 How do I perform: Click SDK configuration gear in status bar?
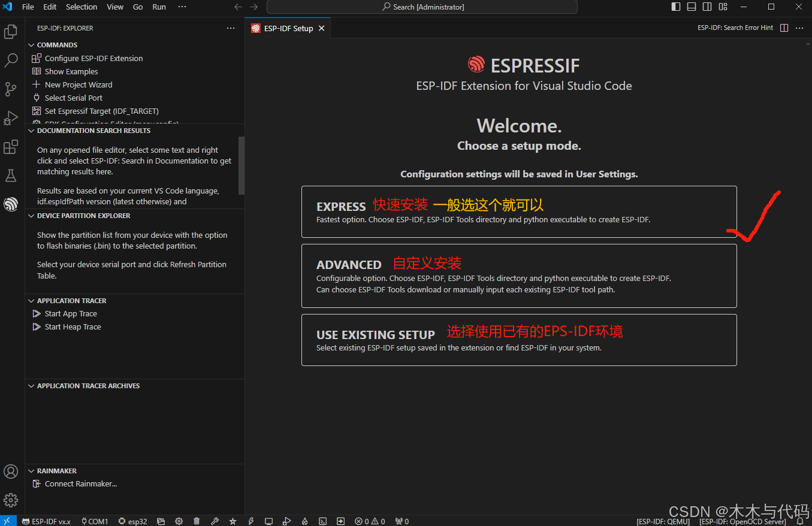tap(179, 521)
